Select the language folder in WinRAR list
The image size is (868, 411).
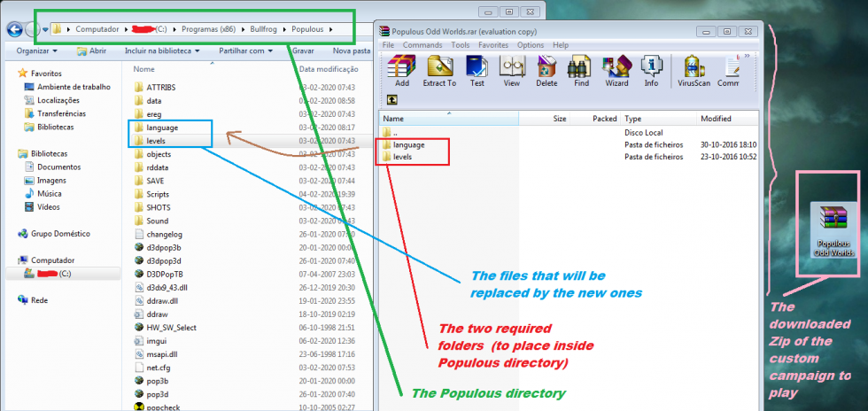coord(408,144)
